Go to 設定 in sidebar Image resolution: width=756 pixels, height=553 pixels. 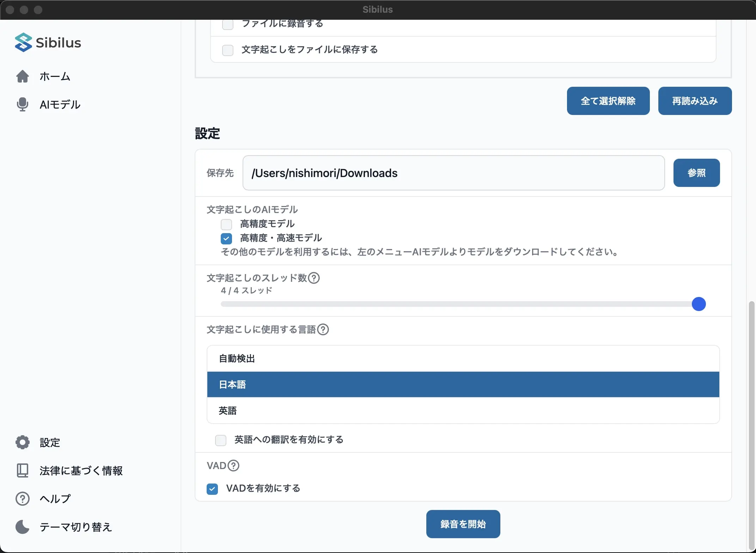(50, 442)
